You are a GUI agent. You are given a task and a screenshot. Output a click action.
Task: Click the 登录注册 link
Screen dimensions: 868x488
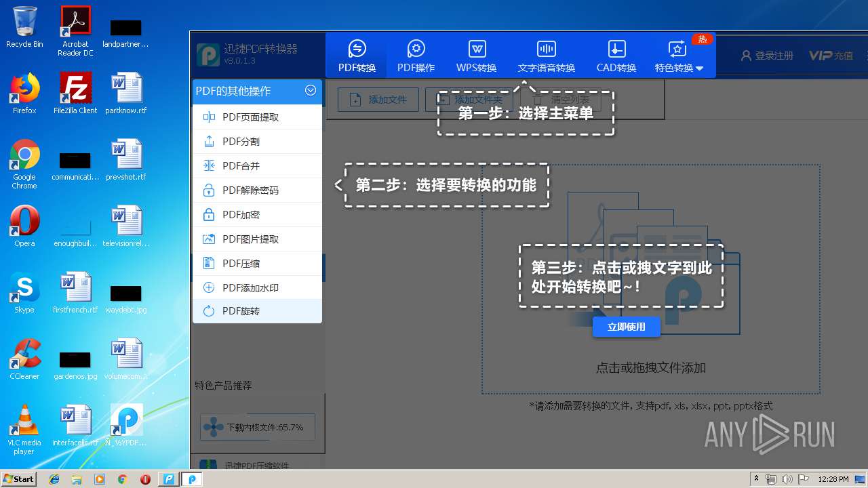[767, 56]
